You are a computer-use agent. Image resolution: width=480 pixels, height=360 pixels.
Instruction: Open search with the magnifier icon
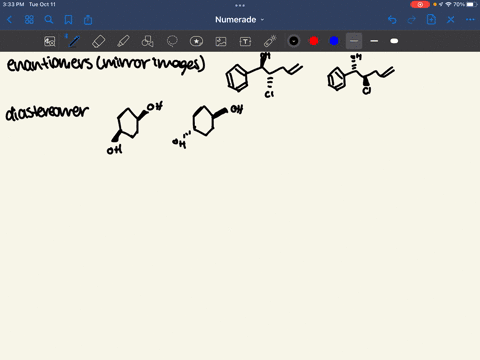(x=49, y=20)
